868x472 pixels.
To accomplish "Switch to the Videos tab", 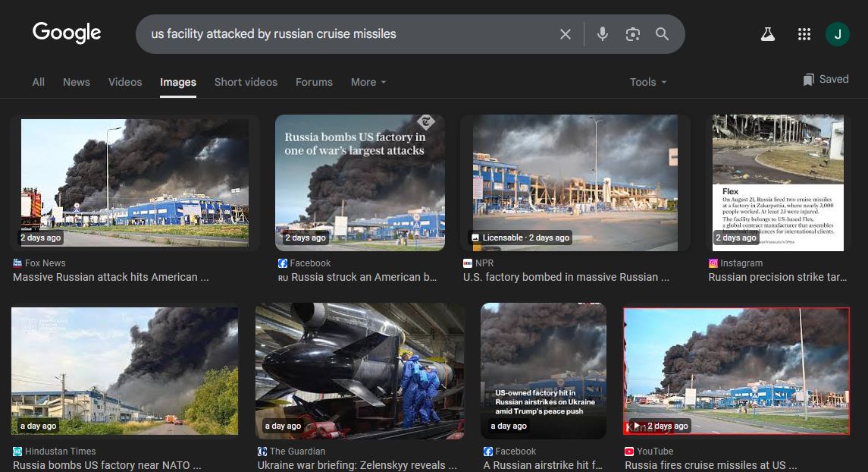I will point(125,82).
